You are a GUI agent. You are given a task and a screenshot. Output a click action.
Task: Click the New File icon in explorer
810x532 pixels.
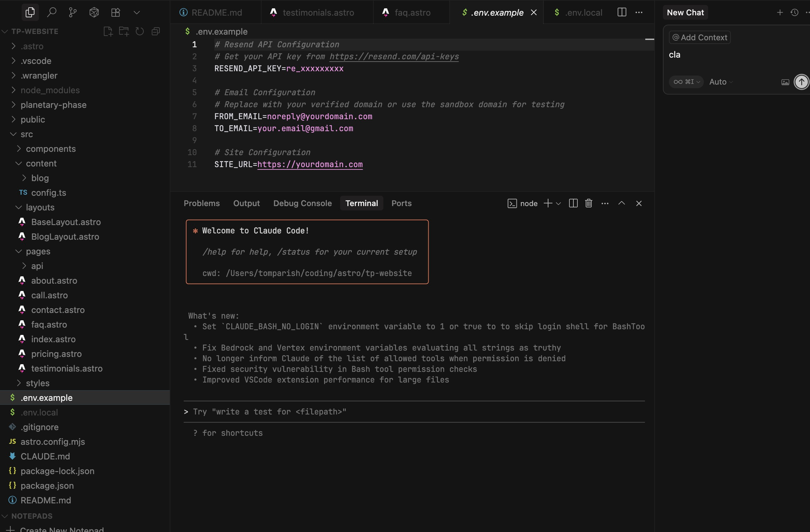108,31
